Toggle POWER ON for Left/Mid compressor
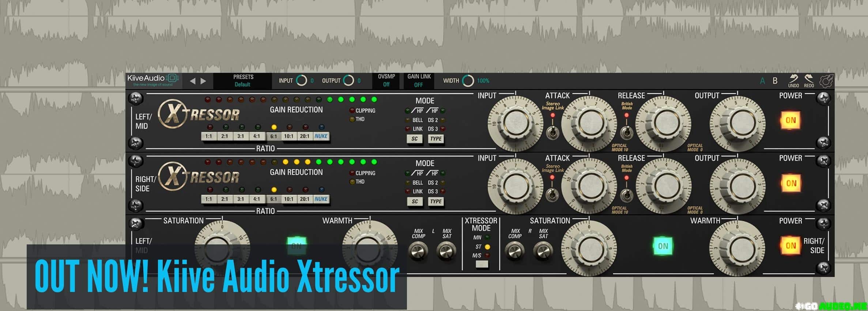 coord(790,120)
